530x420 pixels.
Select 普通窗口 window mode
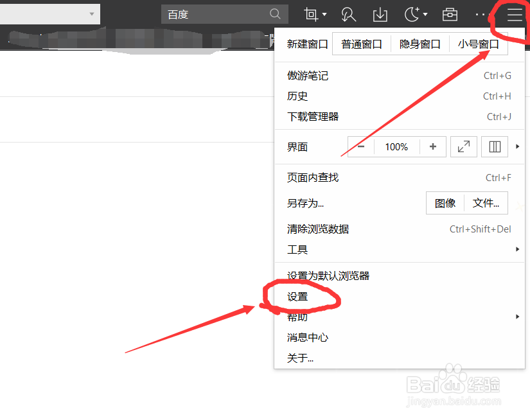361,43
